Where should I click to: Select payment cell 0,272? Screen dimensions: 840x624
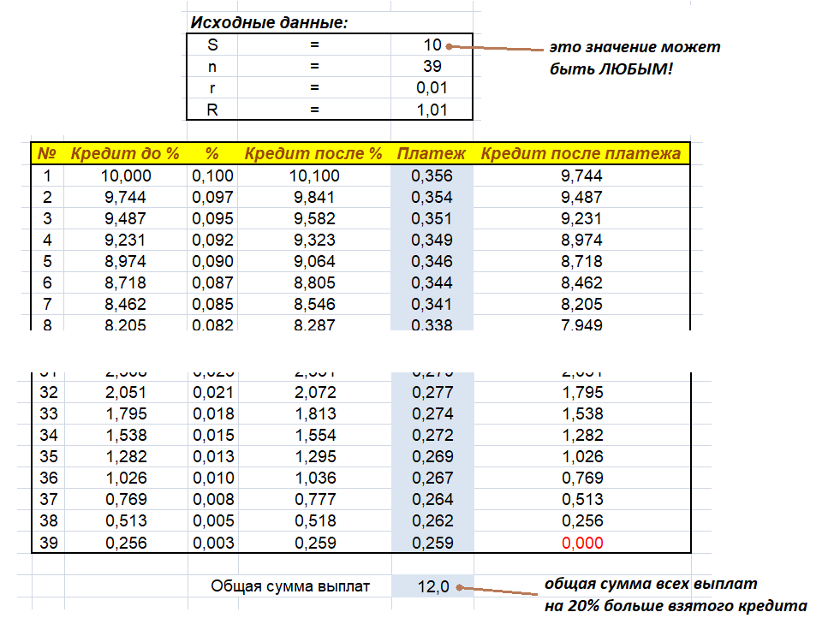pos(433,435)
